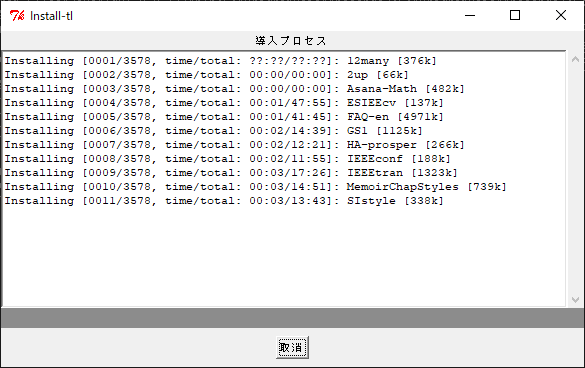Select the SIstyle [338k] log line
The width and height of the screenshot is (585, 368).
(224, 201)
